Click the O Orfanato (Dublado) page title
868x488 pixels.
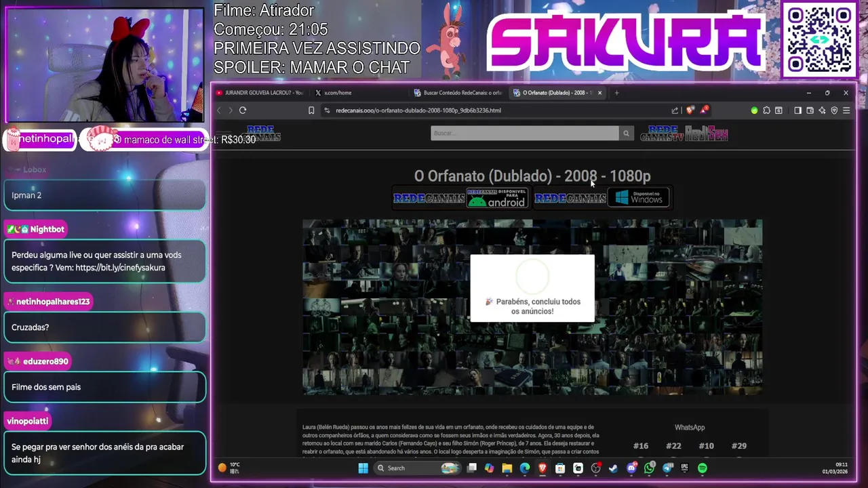532,176
